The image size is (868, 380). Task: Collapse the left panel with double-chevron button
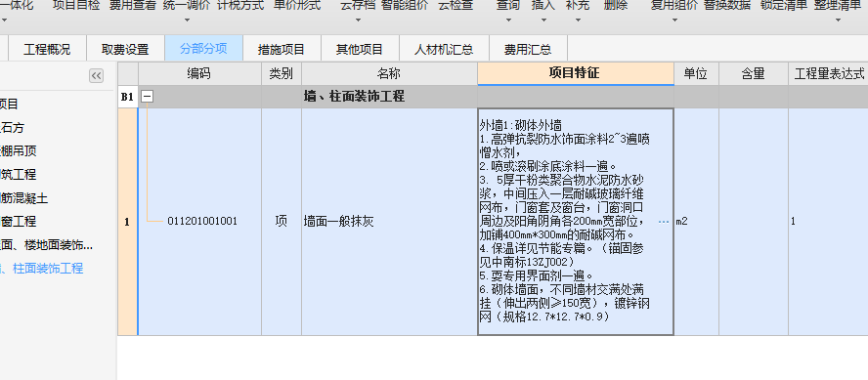pyautogui.click(x=97, y=76)
